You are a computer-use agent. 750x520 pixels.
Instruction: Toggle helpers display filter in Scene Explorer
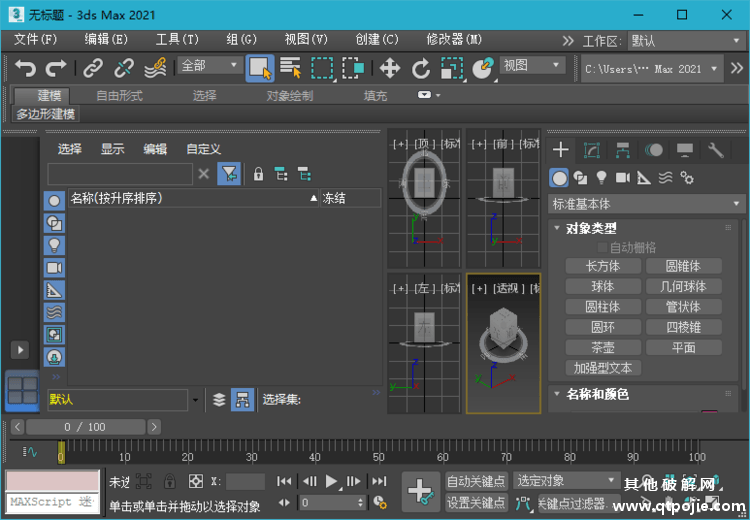(x=54, y=290)
